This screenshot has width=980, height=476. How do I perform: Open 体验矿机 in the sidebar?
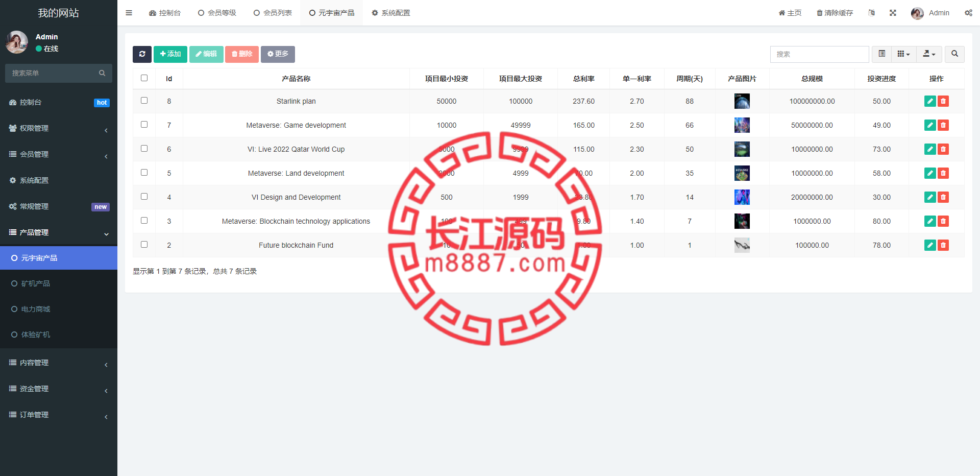[x=59, y=335]
